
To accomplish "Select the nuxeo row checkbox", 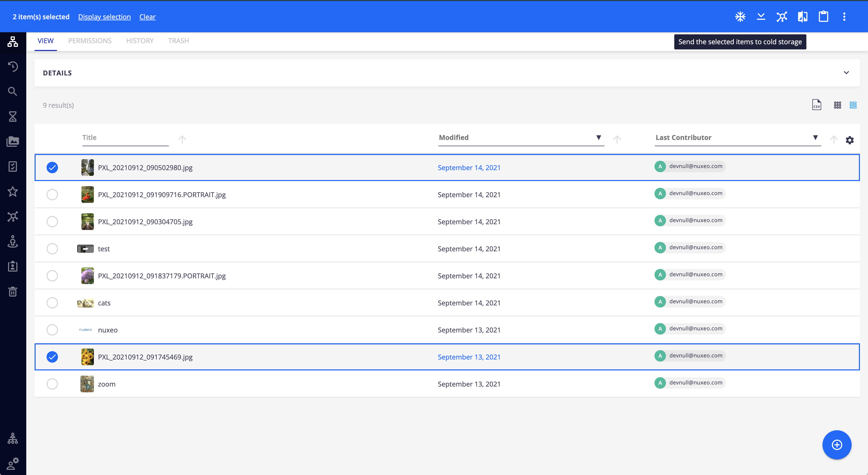I will click(52, 330).
